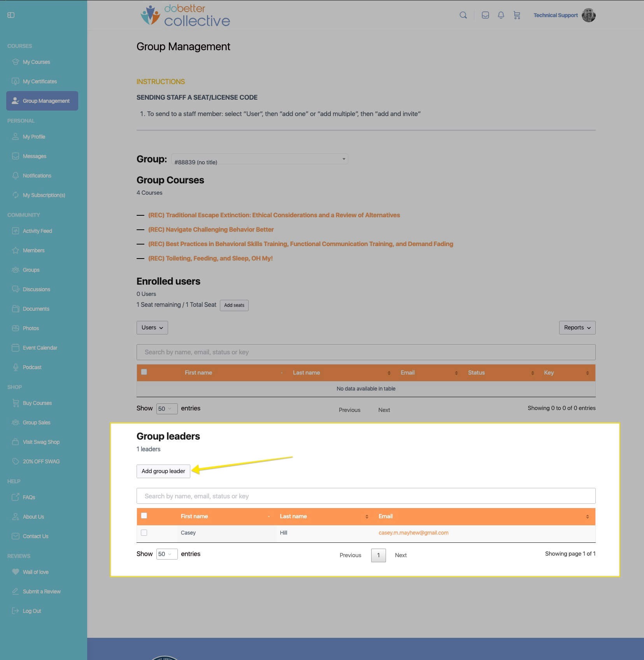Open the Group selector dropdown #88839
644x660 pixels.
(260, 159)
